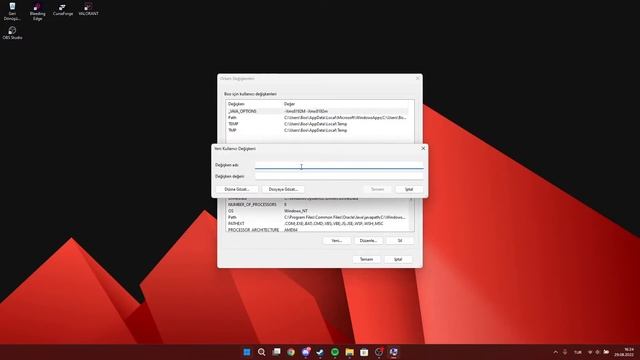This screenshot has width=640, height=360.
Task: Open the network tray icon
Action: (590, 352)
